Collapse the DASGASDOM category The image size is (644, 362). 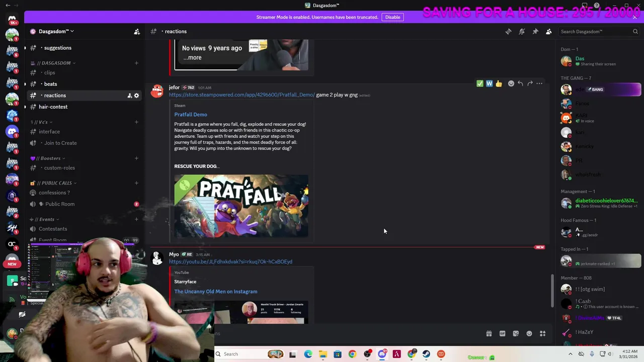point(53,63)
